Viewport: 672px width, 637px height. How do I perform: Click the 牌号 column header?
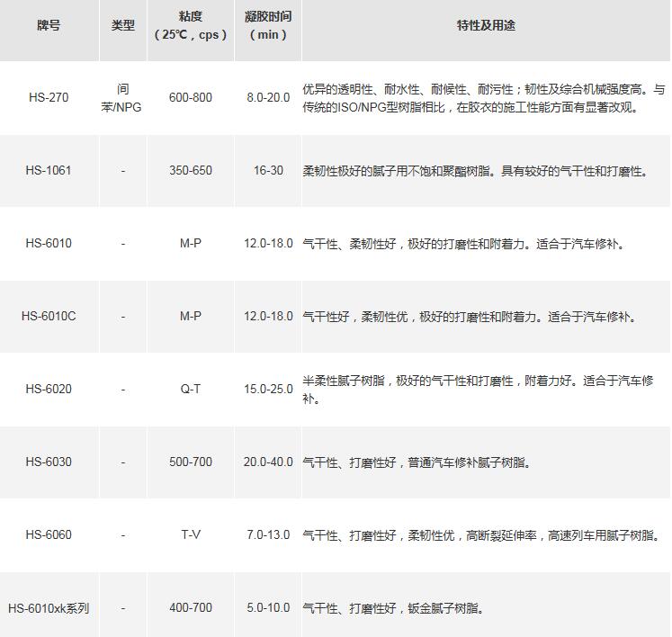(x=49, y=25)
